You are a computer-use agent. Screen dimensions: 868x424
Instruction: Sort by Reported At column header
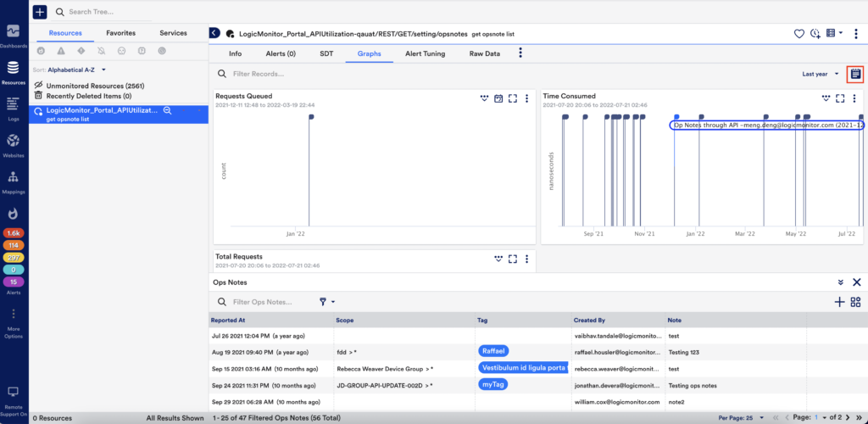click(x=227, y=320)
